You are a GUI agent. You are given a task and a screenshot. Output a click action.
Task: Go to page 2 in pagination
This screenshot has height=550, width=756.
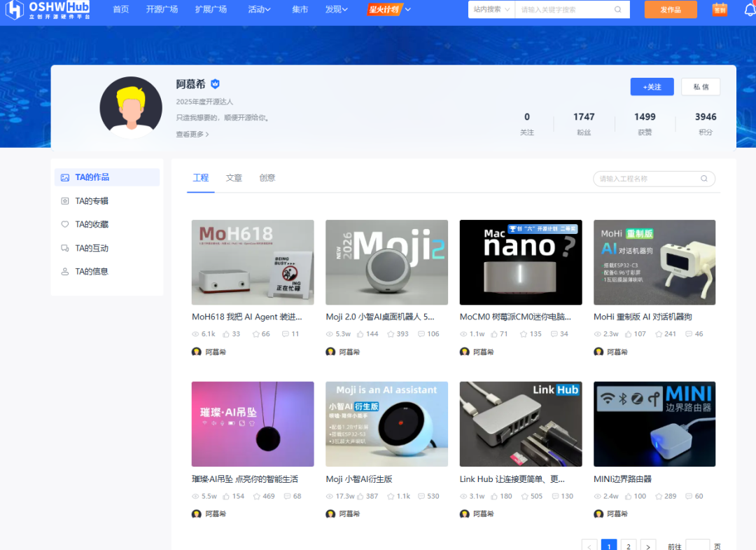629,546
